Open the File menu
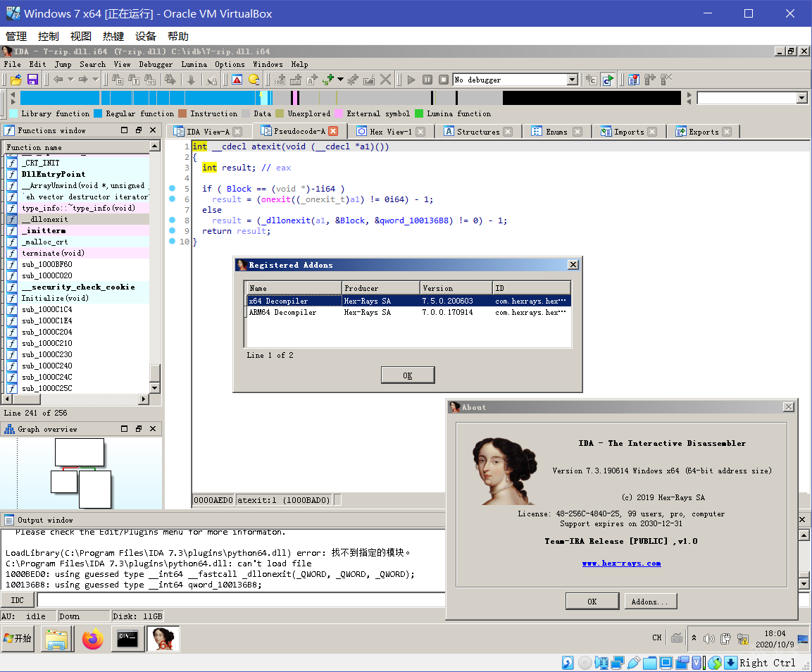 (13, 64)
